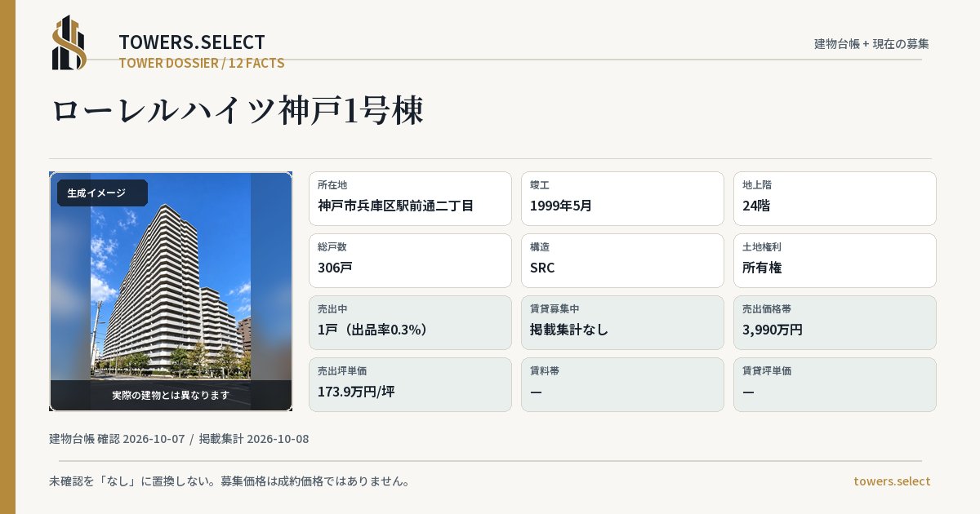980x514 pixels.
Task: Click the value SRC
Action: (542, 268)
